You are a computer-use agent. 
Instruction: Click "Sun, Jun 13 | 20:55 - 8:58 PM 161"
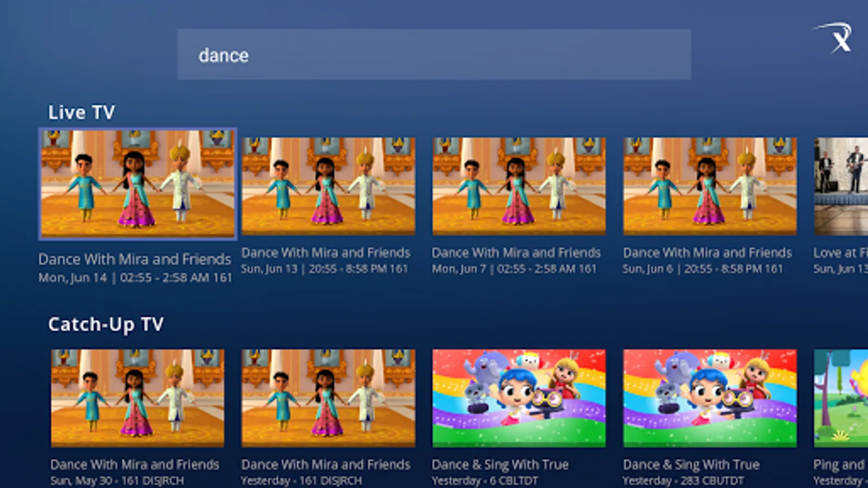click(324, 269)
